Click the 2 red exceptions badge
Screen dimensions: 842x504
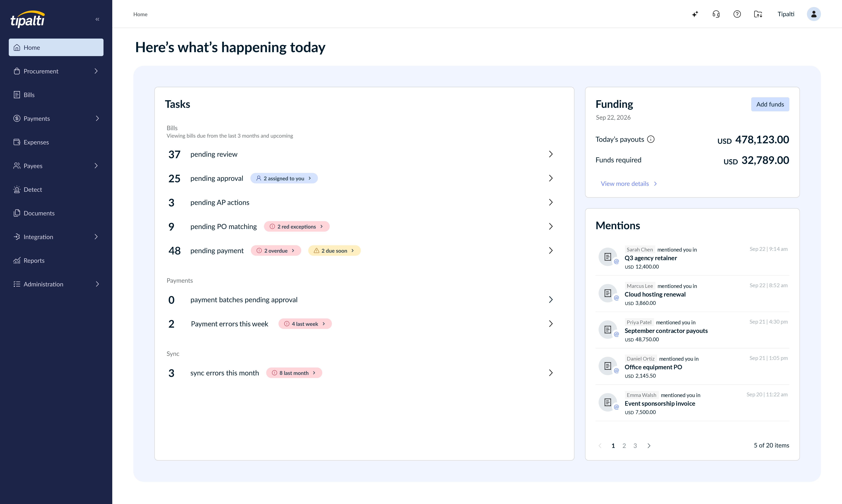pyautogui.click(x=297, y=227)
